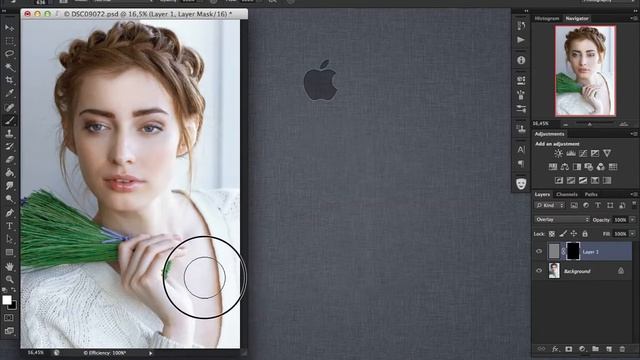This screenshot has height=360, width=640.
Task: Open the Character panel icon
Action: (521, 149)
